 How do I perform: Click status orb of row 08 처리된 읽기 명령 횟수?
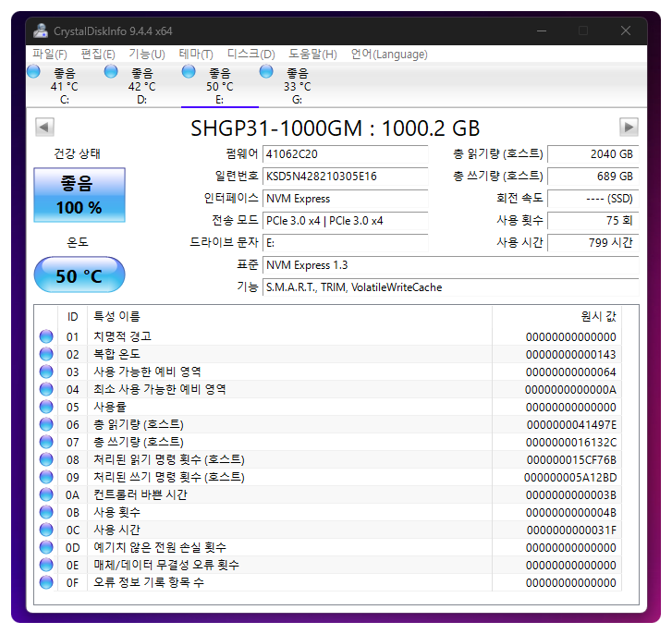[x=46, y=459]
